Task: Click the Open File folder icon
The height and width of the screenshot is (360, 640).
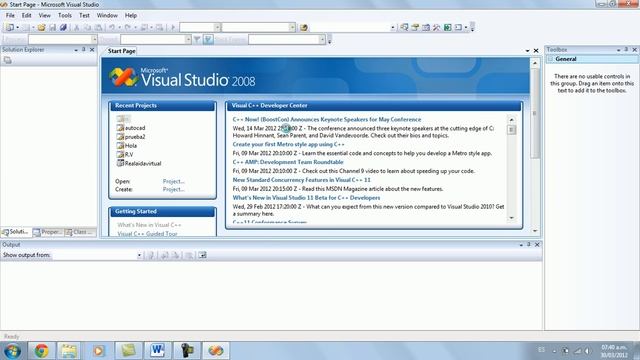Action: [x=41, y=27]
